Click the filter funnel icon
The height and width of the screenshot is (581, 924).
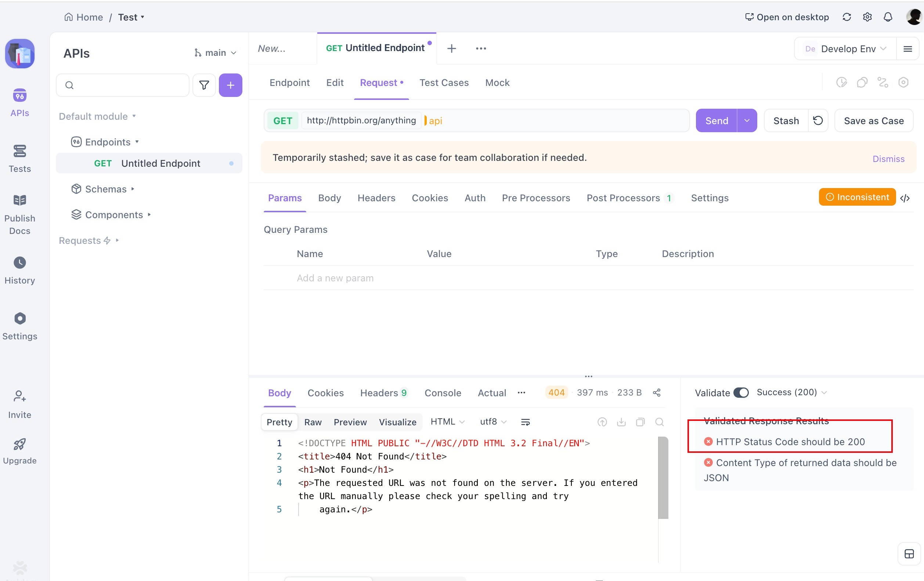point(204,85)
